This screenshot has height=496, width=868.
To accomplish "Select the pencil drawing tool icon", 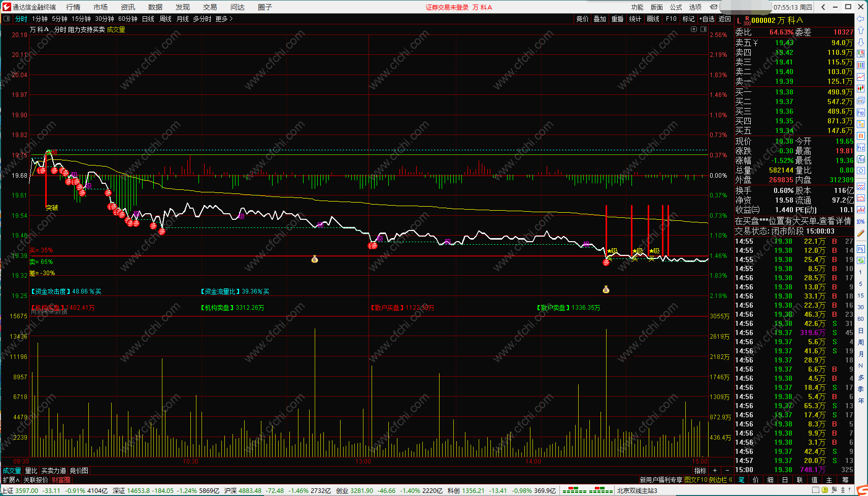I will point(861,233).
